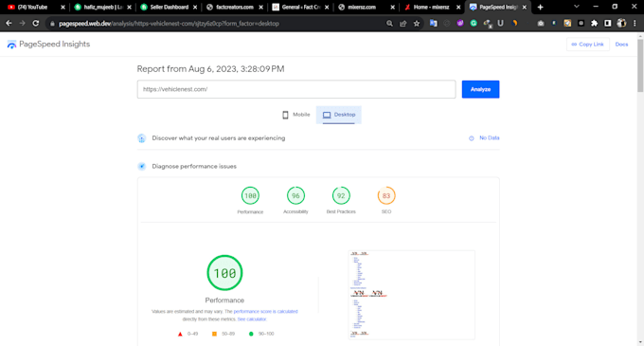
Task: Open the camera screenshot extension
Action: click(541, 24)
